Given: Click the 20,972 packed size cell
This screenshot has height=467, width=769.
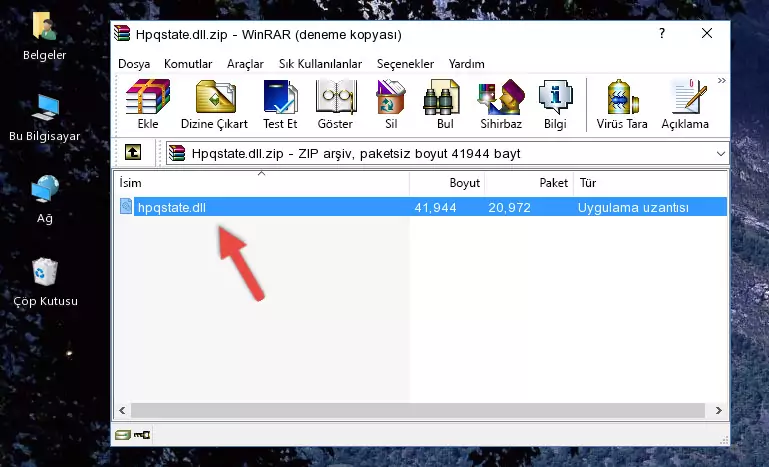Looking at the screenshot, I should pyautogui.click(x=509, y=208).
